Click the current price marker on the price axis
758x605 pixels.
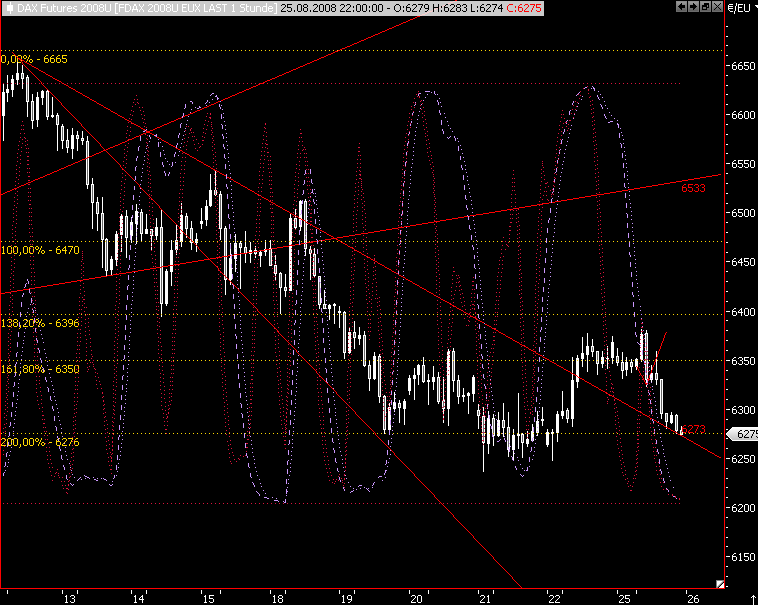click(744, 434)
